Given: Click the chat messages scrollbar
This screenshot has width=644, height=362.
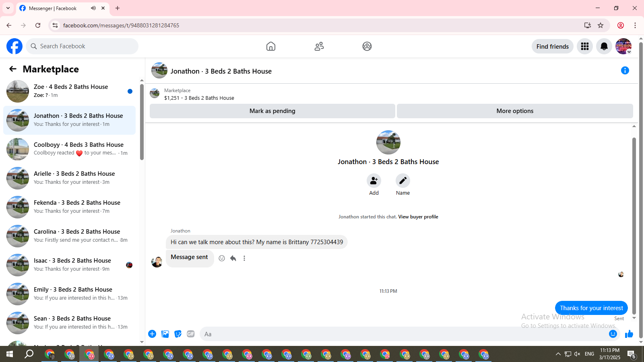Looking at the screenshot, I should (x=634, y=226).
